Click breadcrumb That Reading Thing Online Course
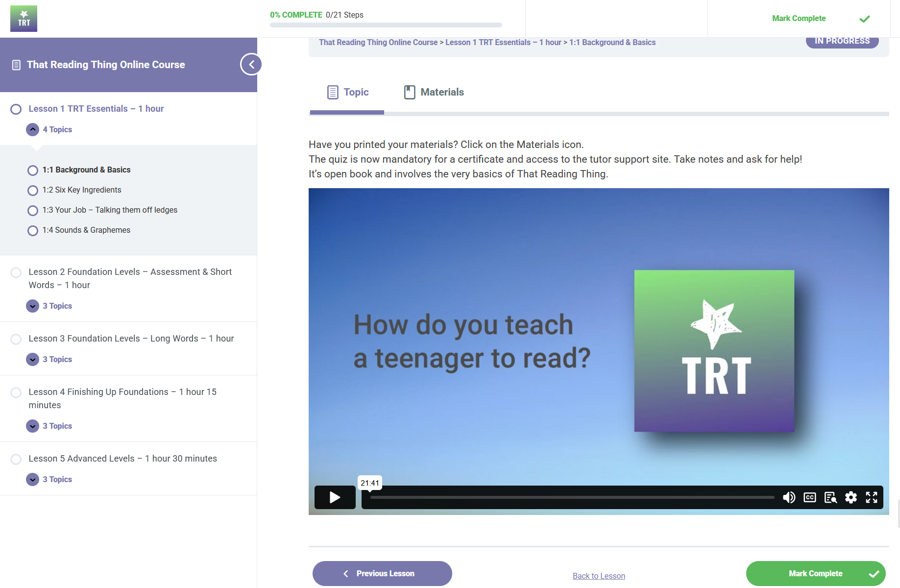 [x=378, y=43]
